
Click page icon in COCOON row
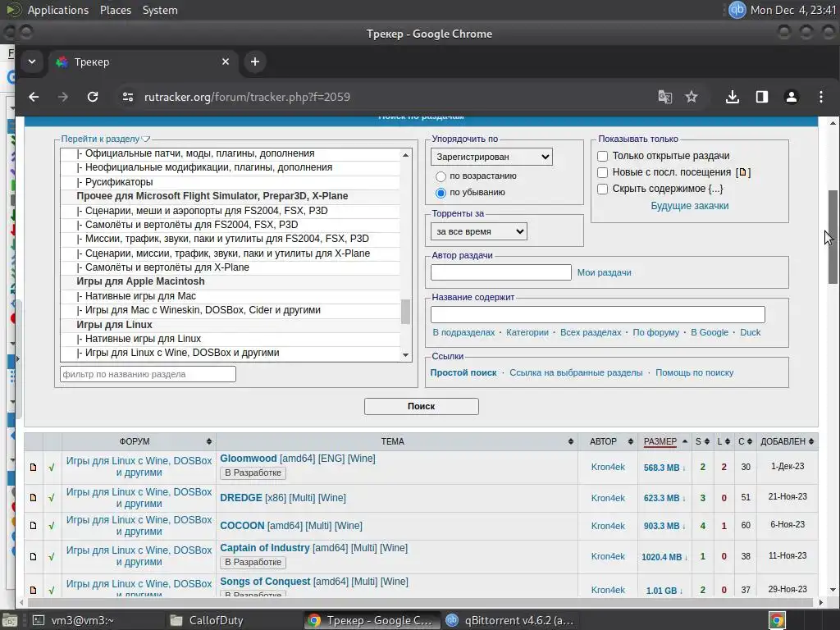pos(33,526)
